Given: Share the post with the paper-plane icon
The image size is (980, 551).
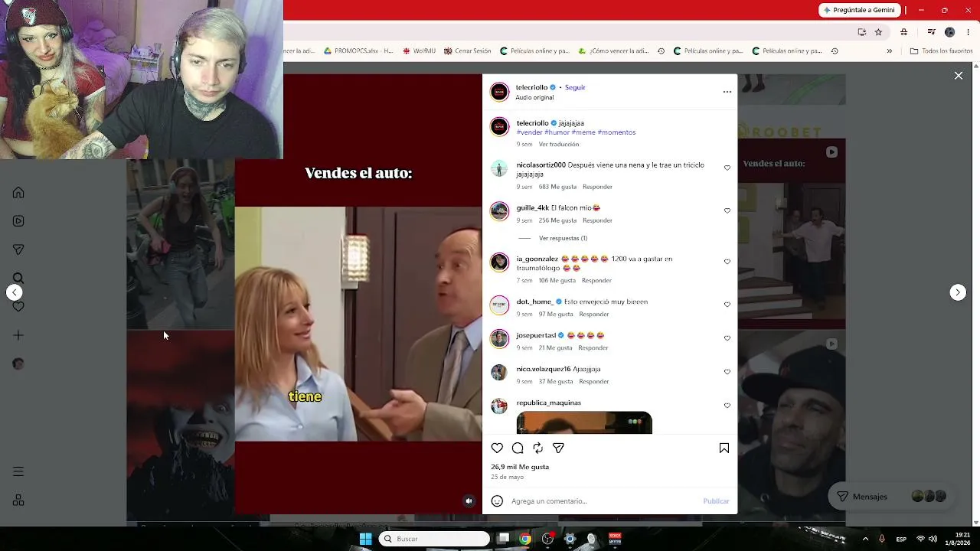Looking at the screenshot, I should click(x=558, y=448).
